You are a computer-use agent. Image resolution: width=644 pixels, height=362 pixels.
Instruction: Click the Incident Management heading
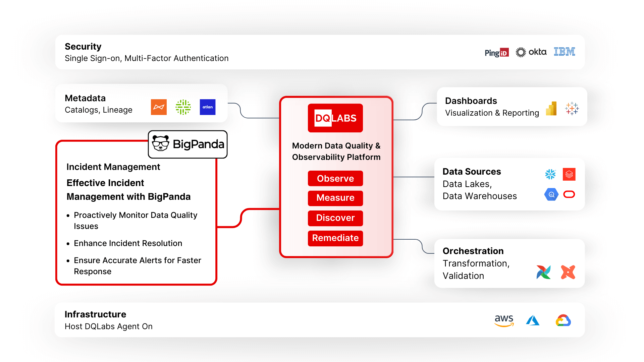113,167
